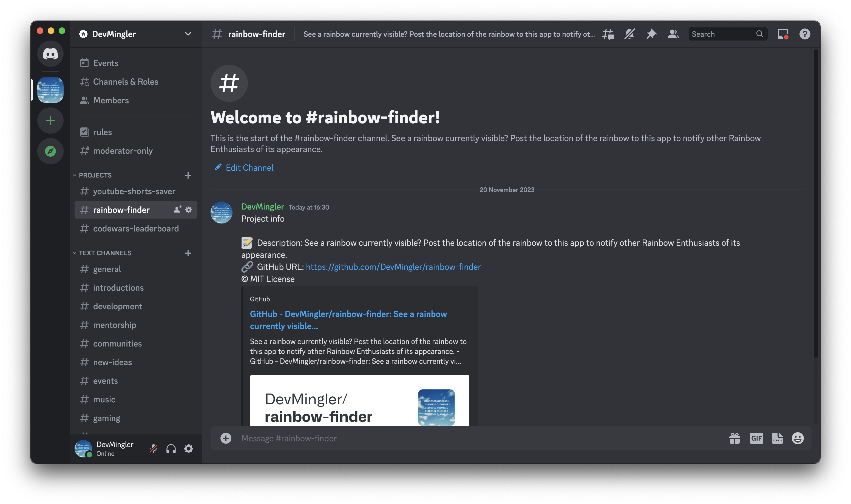Open the mentorship channel
This screenshot has height=504, width=851.
(x=136, y=325)
